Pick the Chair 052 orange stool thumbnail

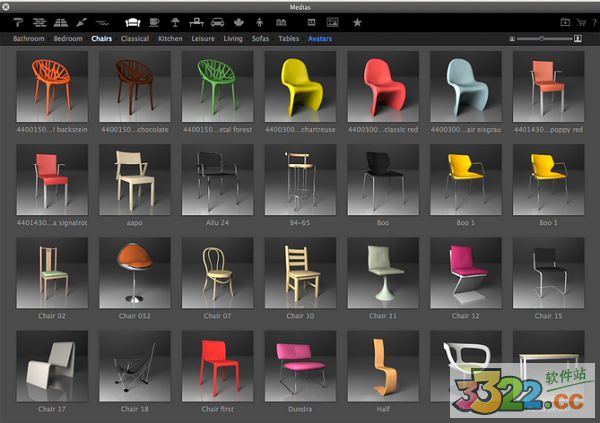pos(129,271)
